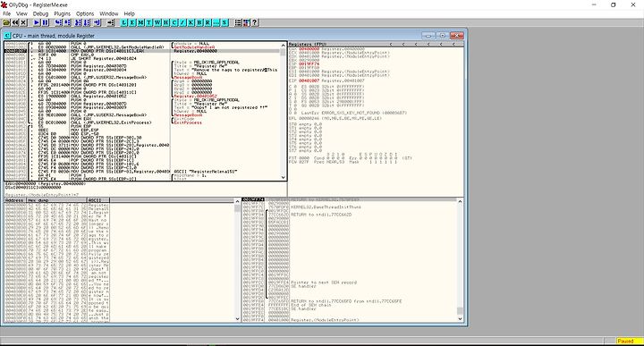Show CPU window via C icon
The height and width of the screenshot is (346, 644).
[174, 22]
